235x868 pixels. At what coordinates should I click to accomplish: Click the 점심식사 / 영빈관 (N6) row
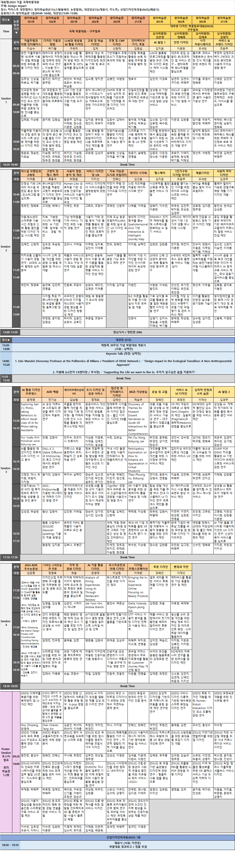pyautogui.click(x=117, y=332)
